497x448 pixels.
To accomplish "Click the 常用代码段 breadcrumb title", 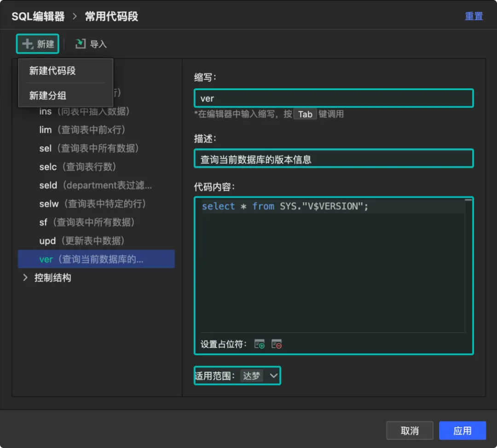I will point(111,17).
